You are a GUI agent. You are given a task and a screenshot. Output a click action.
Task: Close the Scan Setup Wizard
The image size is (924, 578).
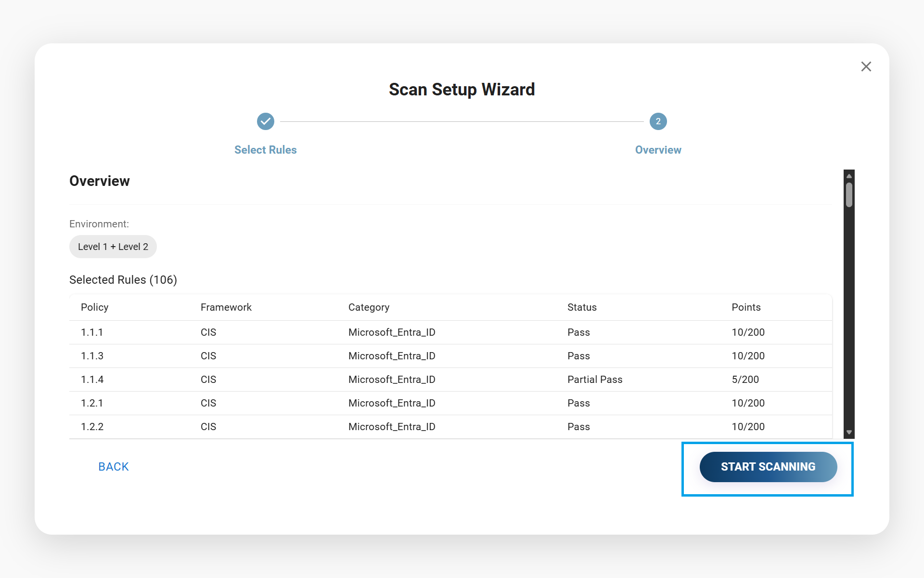click(x=866, y=66)
